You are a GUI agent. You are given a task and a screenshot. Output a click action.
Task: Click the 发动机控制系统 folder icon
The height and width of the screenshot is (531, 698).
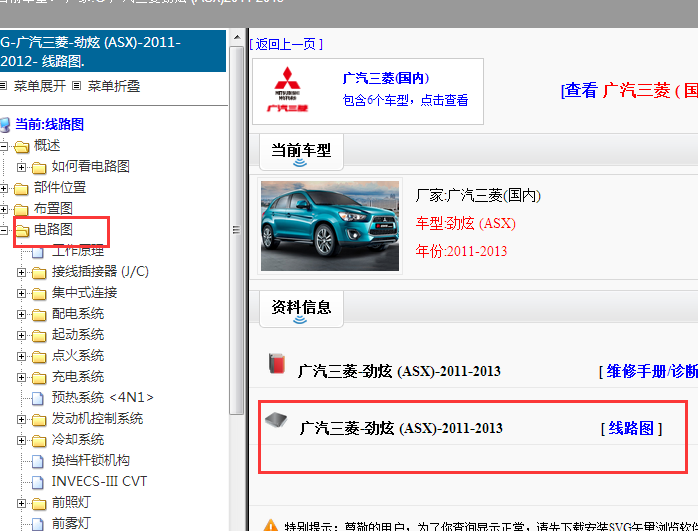pyautogui.click(x=39, y=419)
